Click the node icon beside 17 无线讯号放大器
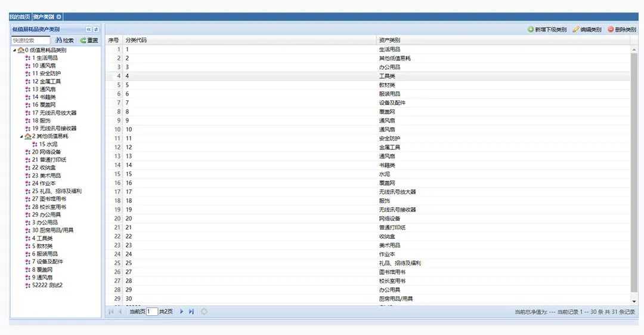The image size is (644, 335). tap(28, 113)
